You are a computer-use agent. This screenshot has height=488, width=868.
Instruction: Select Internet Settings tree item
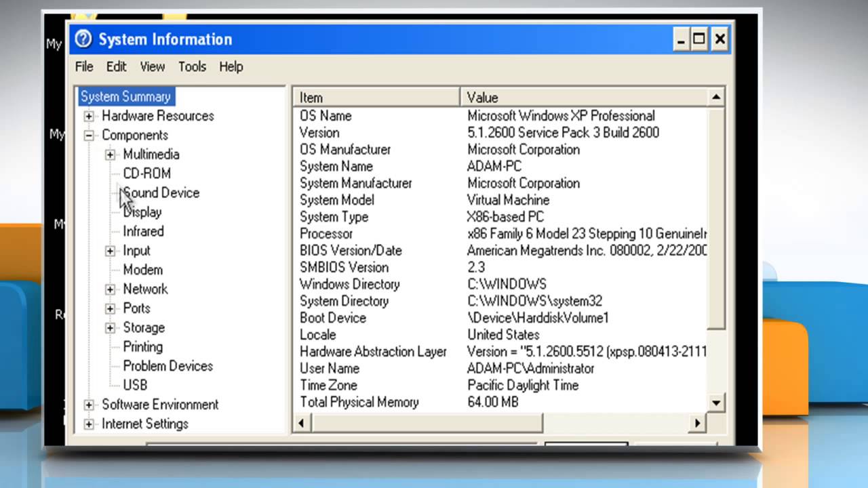[145, 424]
